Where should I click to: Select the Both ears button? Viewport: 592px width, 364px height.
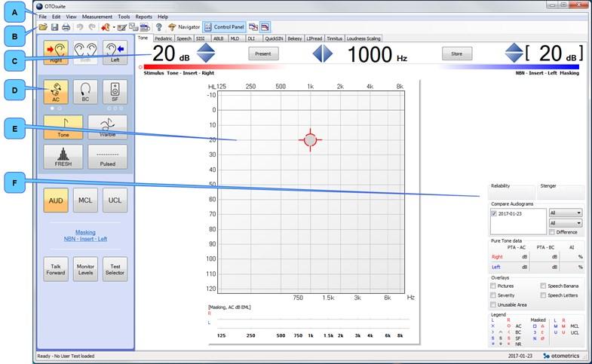(85, 53)
